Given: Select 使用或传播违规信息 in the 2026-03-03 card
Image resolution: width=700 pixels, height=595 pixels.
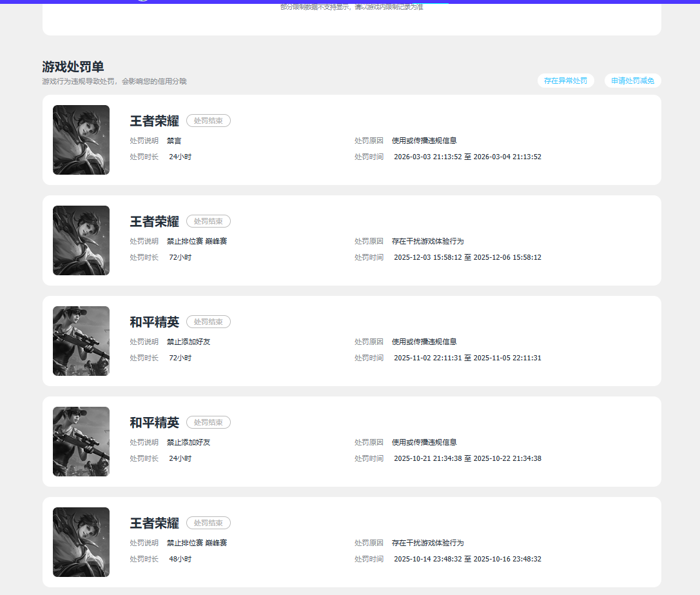Looking at the screenshot, I should tap(424, 141).
